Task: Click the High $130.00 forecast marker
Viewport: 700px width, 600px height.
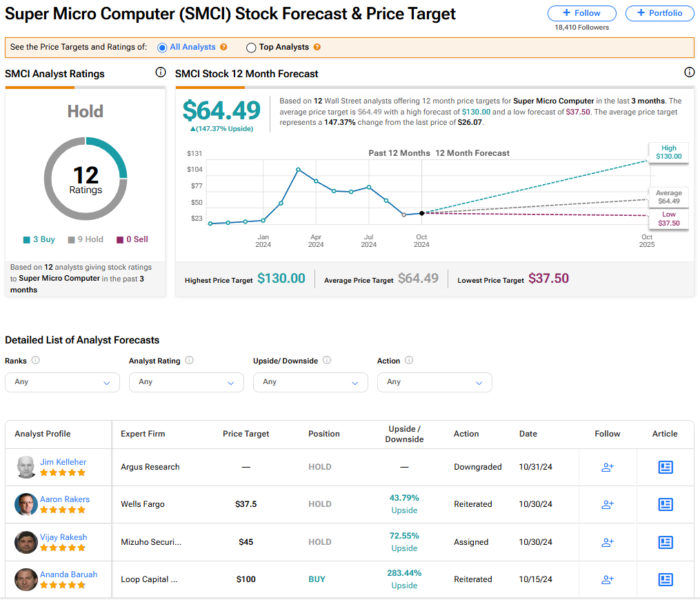Action: tap(668, 152)
